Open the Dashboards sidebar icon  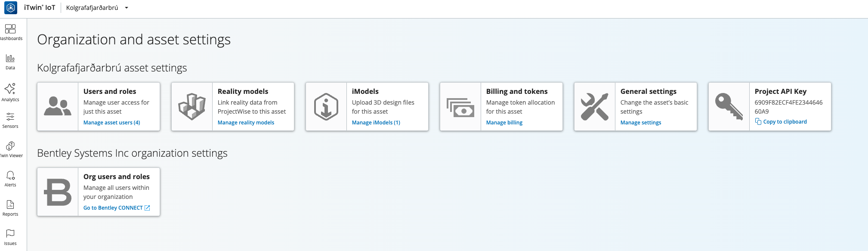(10, 29)
